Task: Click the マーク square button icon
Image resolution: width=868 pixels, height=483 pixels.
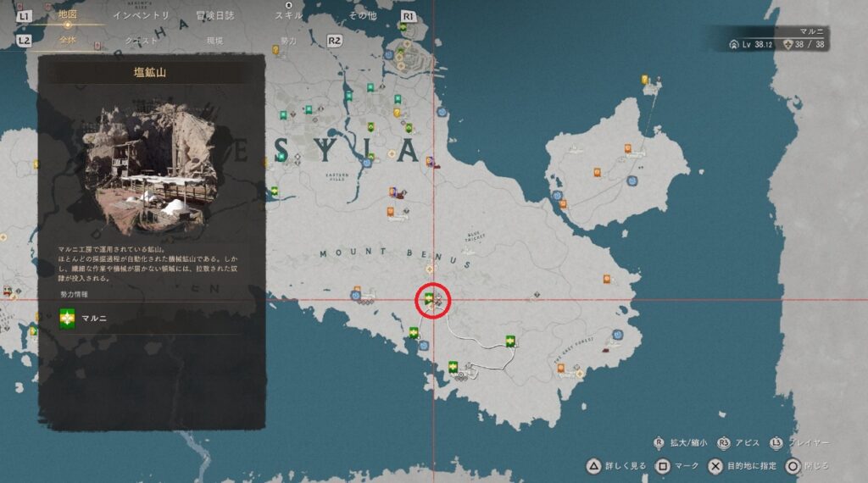Action: click(x=663, y=466)
